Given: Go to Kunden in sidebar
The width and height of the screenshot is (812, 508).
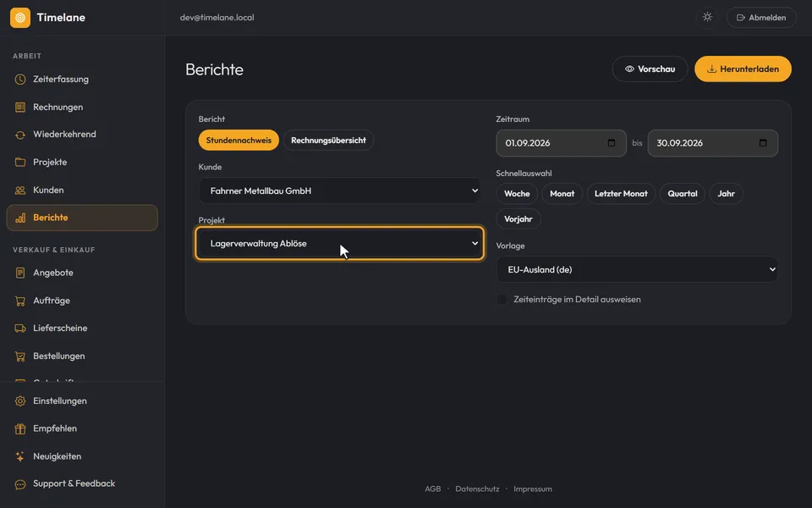Looking at the screenshot, I should click(x=82, y=190).
